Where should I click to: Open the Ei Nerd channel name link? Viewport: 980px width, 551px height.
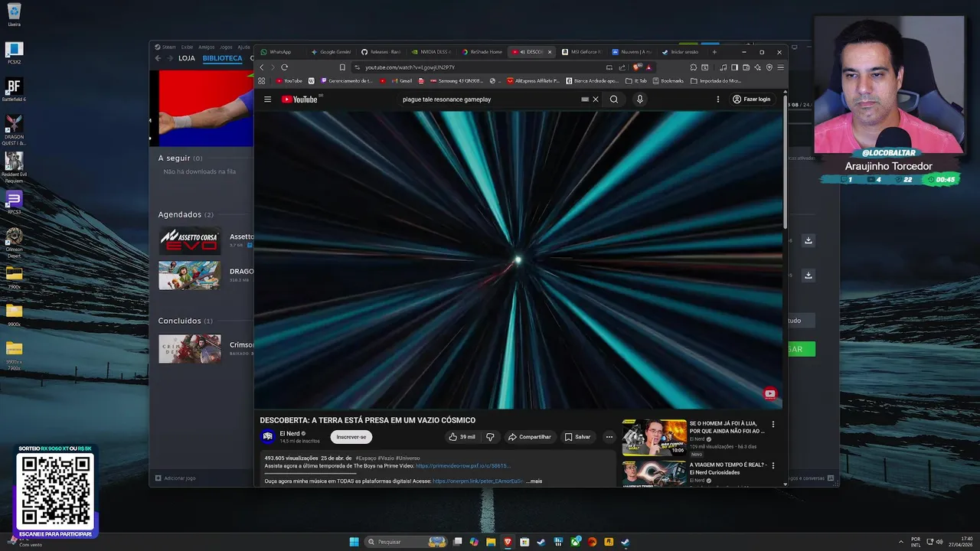click(x=289, y=433)
